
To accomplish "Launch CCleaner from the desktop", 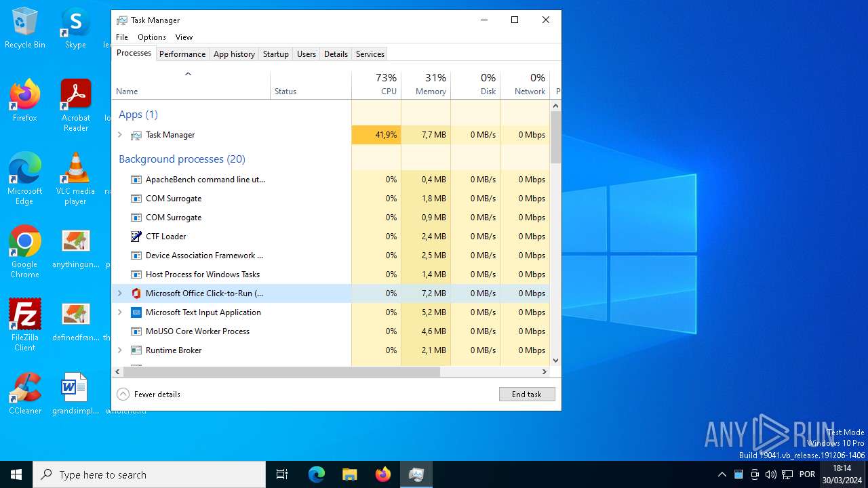I will pyautogui.click(x=25, y=394).
